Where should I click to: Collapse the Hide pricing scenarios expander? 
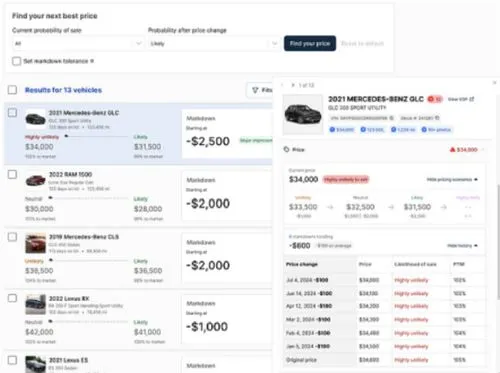[x=452, y=180]
